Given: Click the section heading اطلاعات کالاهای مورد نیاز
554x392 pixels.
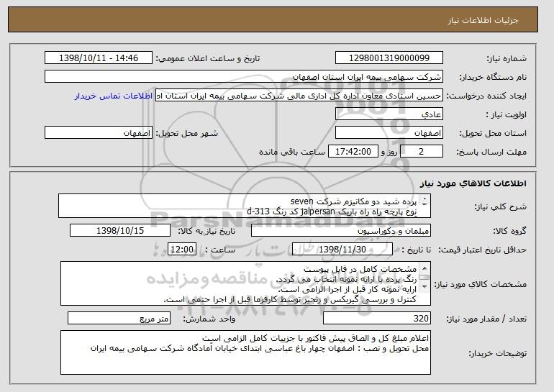Looking at the screenshot, I should tap(473, 183).
